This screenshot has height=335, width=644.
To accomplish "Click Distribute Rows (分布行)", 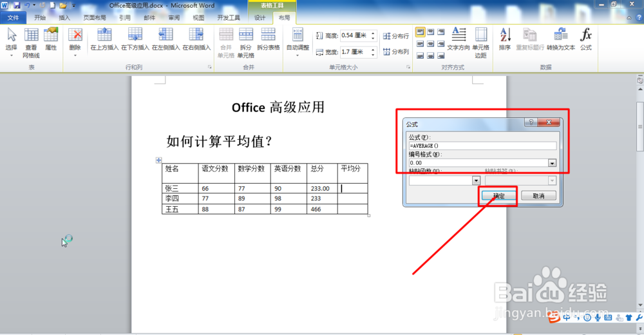I will tap(396, 36).
